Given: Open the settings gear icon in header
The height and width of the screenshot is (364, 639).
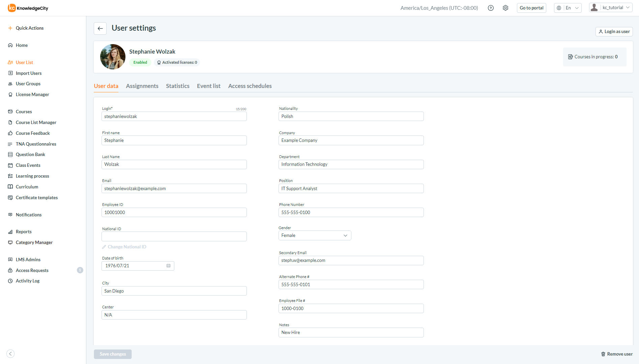Looking at the screenshot, I should (505, 8).
